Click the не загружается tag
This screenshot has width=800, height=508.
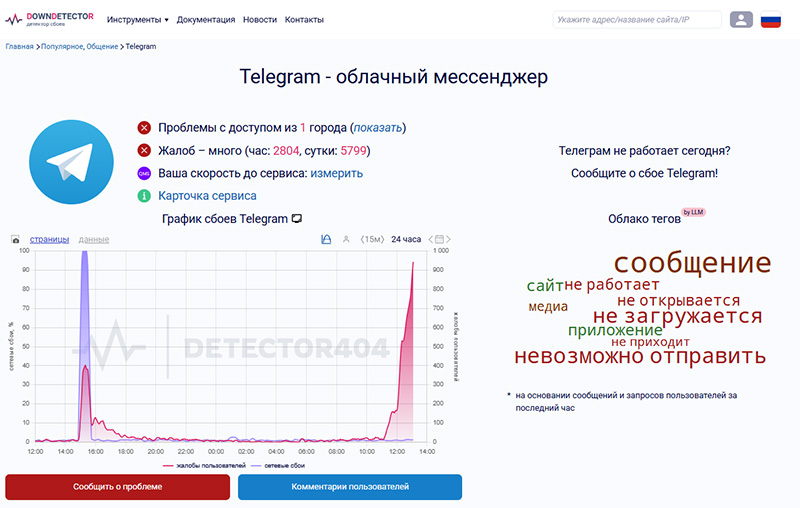678,316
